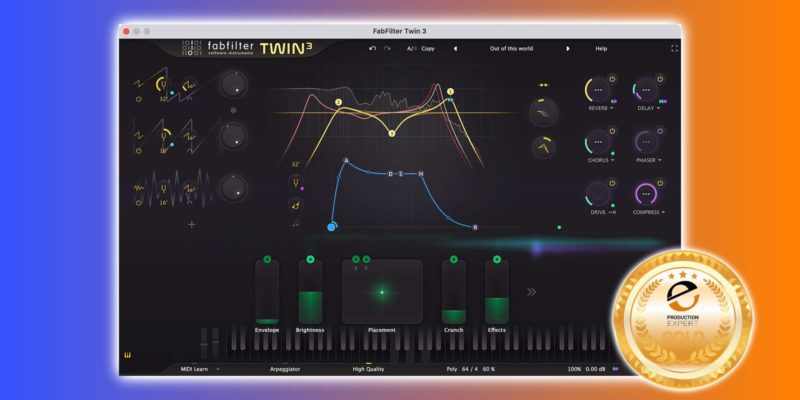
Task: Toggle the Delay effect power button
Action: click(660, 79)
